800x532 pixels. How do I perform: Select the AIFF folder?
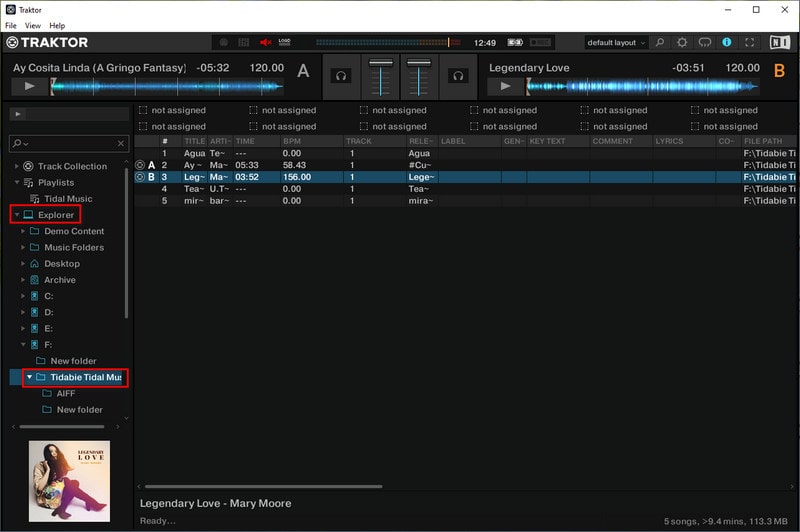pyautogui.click(x=65, y=393)
